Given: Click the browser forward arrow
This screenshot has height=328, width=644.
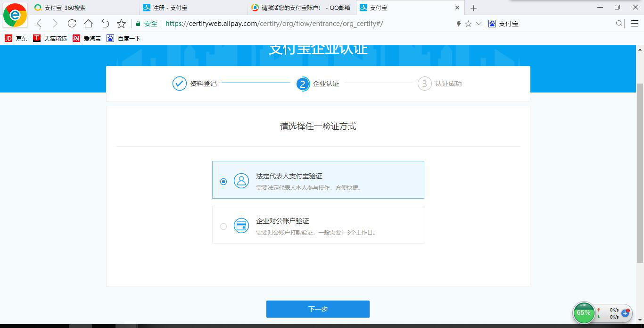Looking at the screenshot, I should [55, 24].
